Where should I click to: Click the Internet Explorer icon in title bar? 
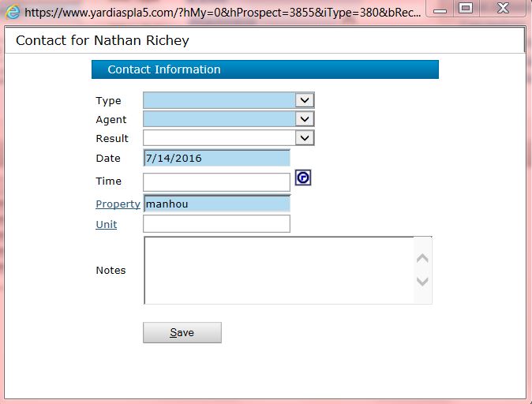pyautogui.click(x=13, y=12)
